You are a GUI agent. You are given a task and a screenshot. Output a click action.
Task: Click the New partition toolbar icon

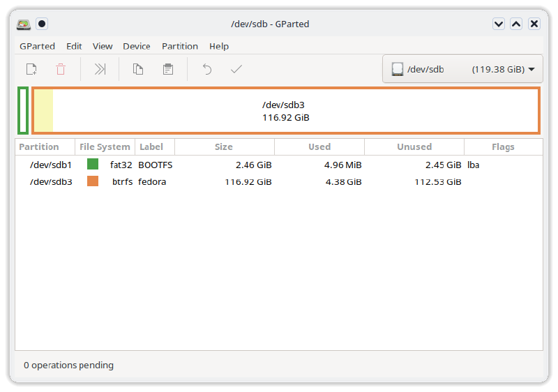pyautogui.click(x=31, y=69)
